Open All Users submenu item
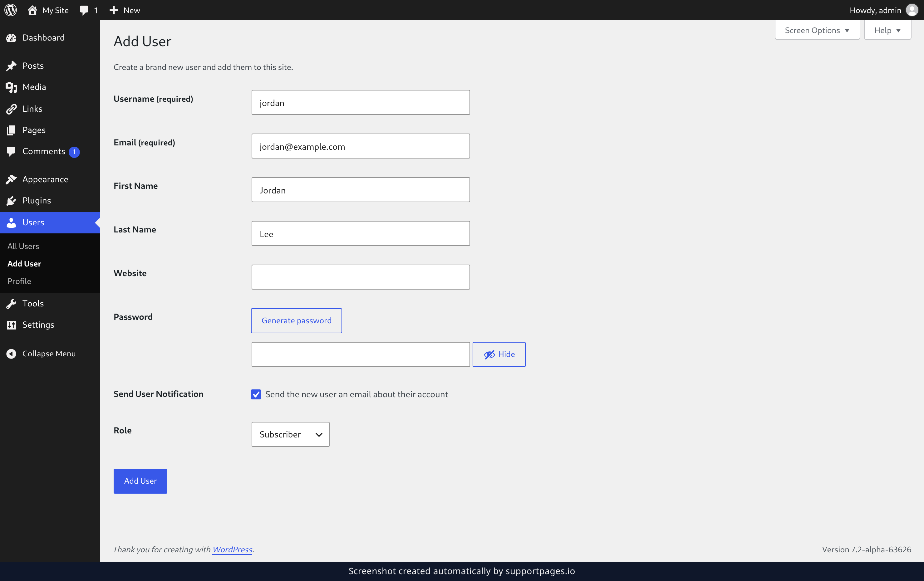This screenshot has width=924, height=581. 23,246
